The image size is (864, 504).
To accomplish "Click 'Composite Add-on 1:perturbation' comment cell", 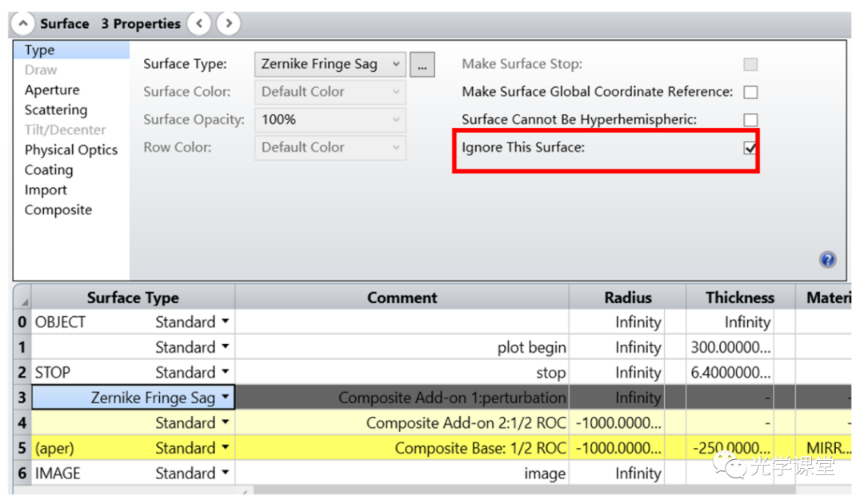I will tap(402, 397).
